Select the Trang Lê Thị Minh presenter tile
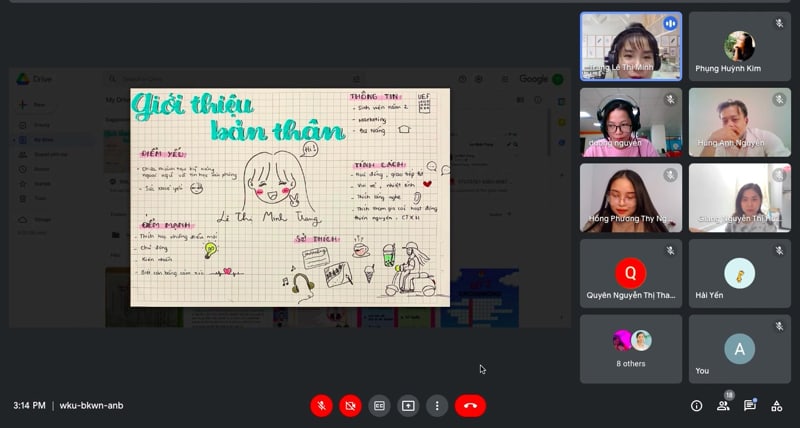Image resolution: width=800 pixels, height=428 pixels. [x=631, y=45]
